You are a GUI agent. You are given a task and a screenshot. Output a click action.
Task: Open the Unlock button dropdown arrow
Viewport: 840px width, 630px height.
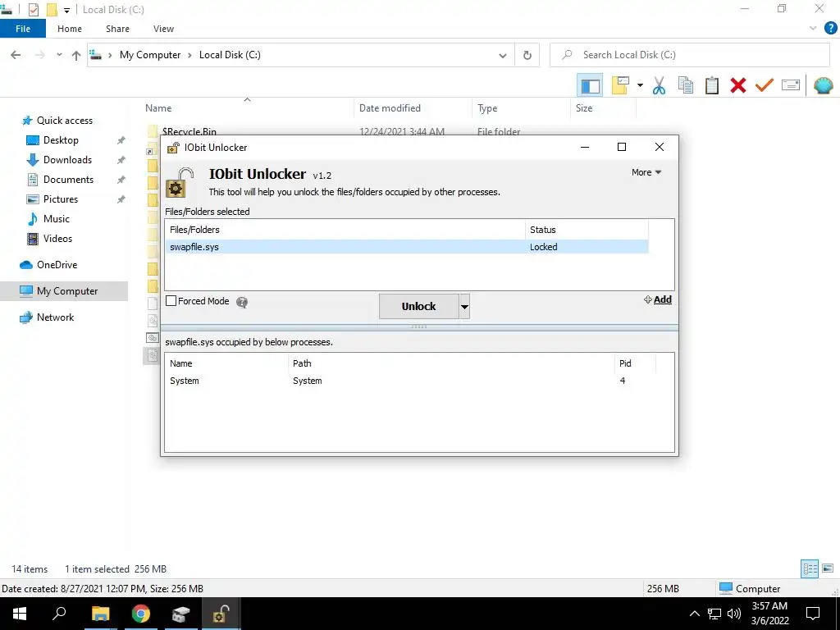point(464,307)
